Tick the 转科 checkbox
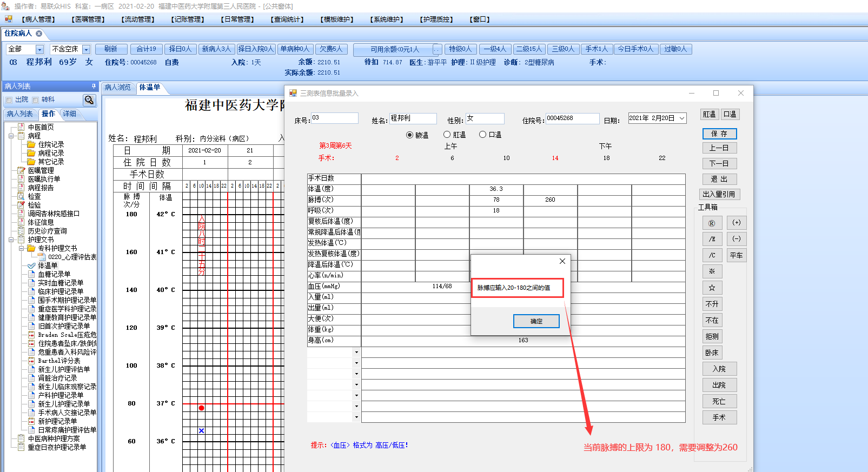868x472 pixels. pos(36,100)
